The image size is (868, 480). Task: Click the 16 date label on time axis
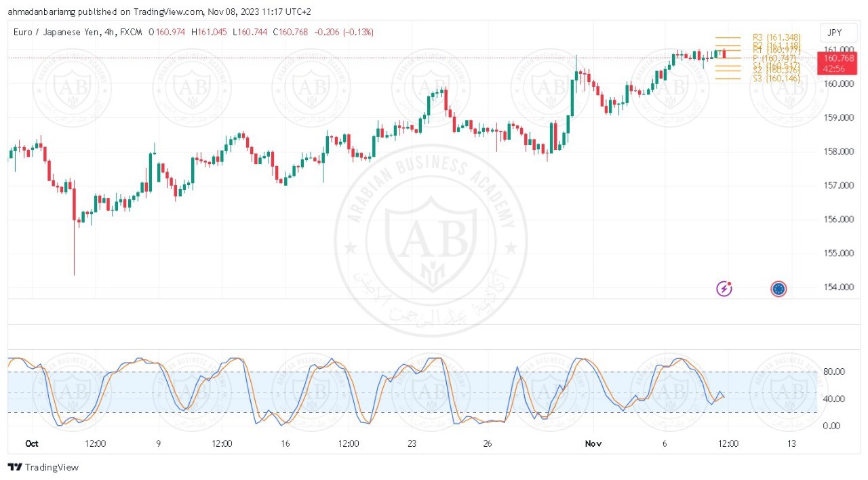[x=285, y=443]
